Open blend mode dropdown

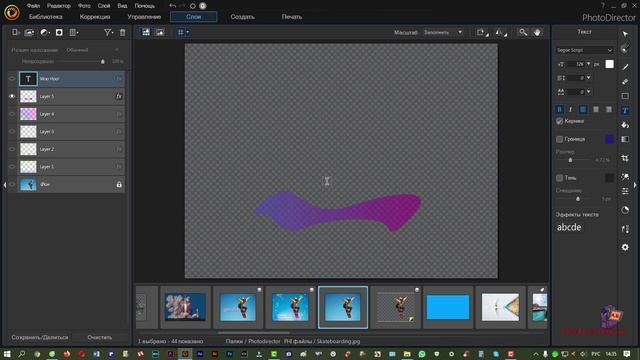(x=92, y=50)
